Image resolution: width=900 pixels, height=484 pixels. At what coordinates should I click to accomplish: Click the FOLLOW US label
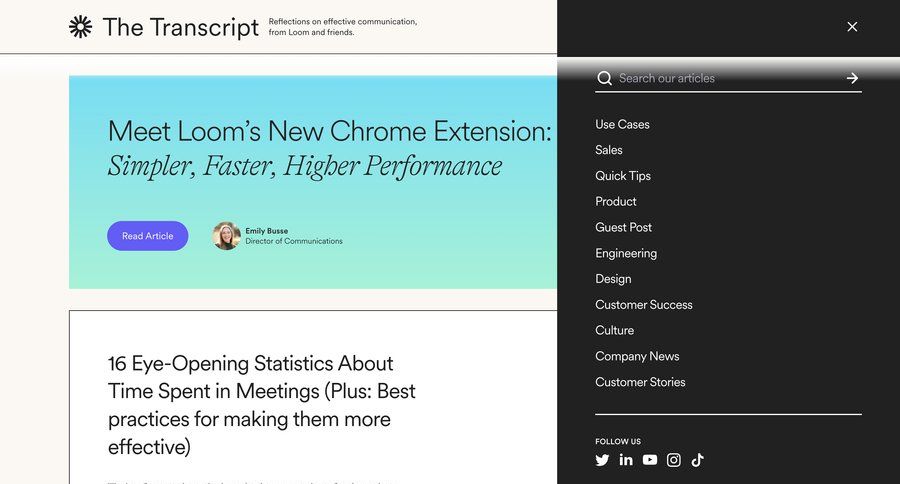coord(618,442)
